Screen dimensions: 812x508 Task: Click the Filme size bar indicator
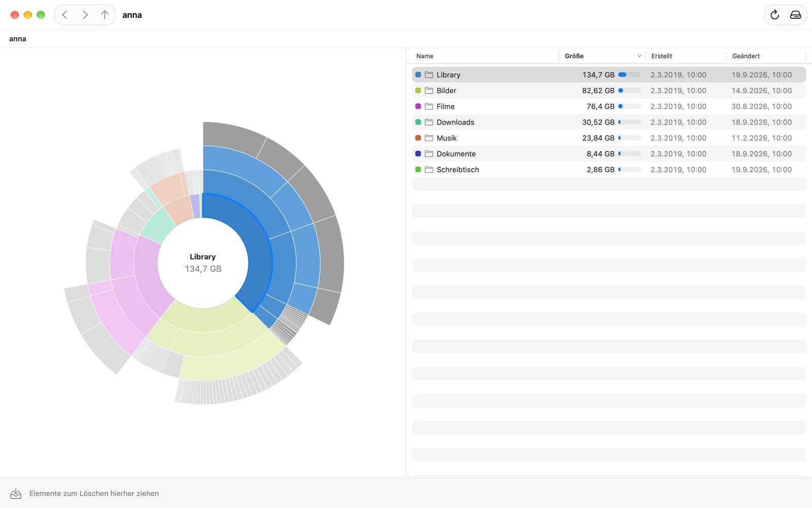tap(629, 106)
